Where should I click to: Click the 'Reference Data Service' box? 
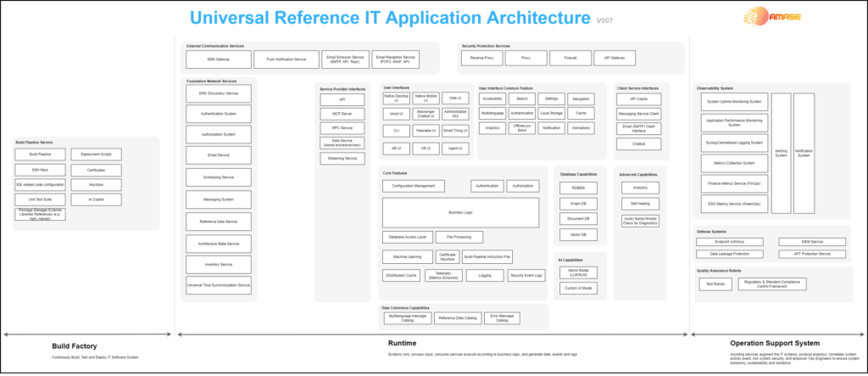[x=219, y=222]
